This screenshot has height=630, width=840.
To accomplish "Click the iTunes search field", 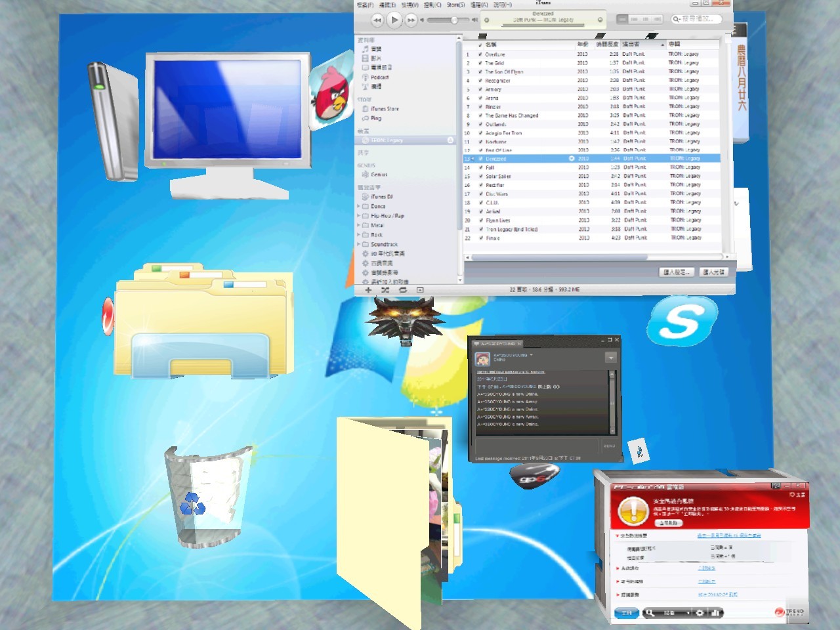I will pyautogui.click(x=696, y=19).
